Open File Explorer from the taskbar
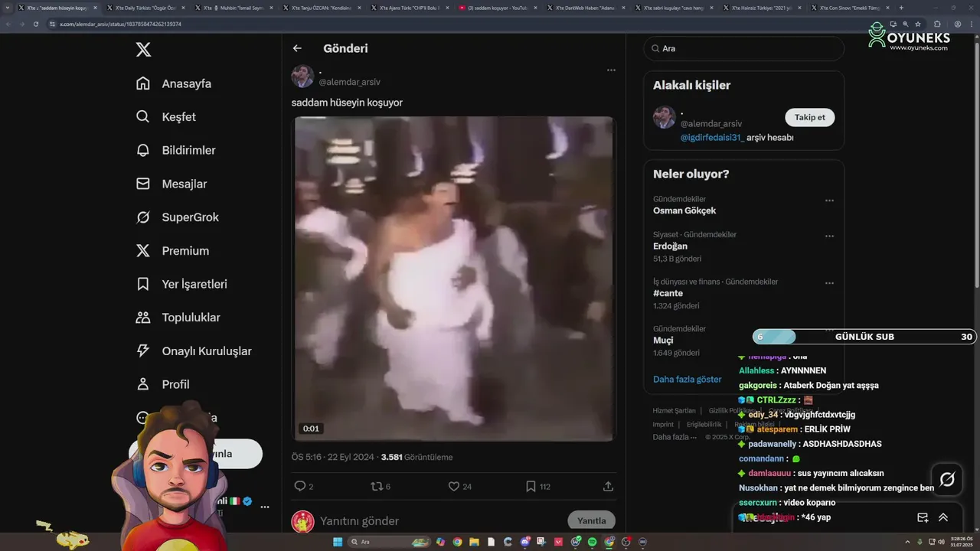Screen dimensions: 980x551 474,542
